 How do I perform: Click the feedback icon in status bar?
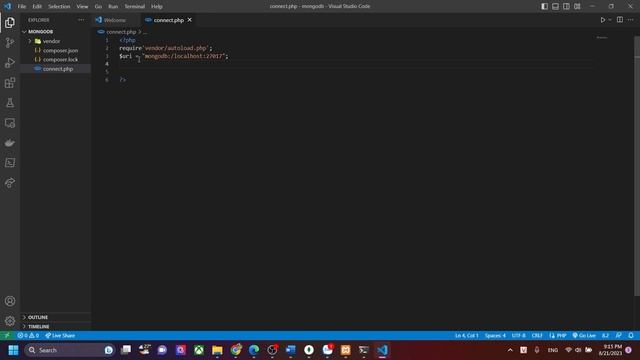[619, 336]
